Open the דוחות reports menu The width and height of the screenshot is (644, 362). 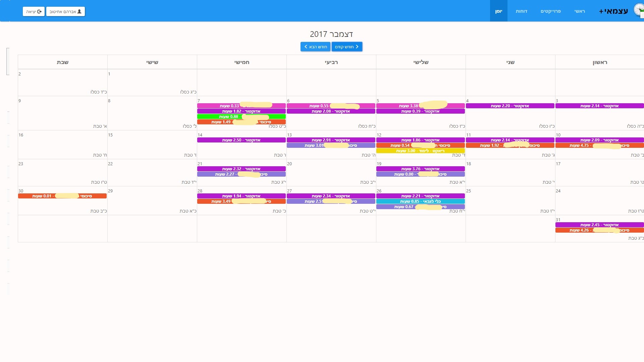click(x=521, y=11)
